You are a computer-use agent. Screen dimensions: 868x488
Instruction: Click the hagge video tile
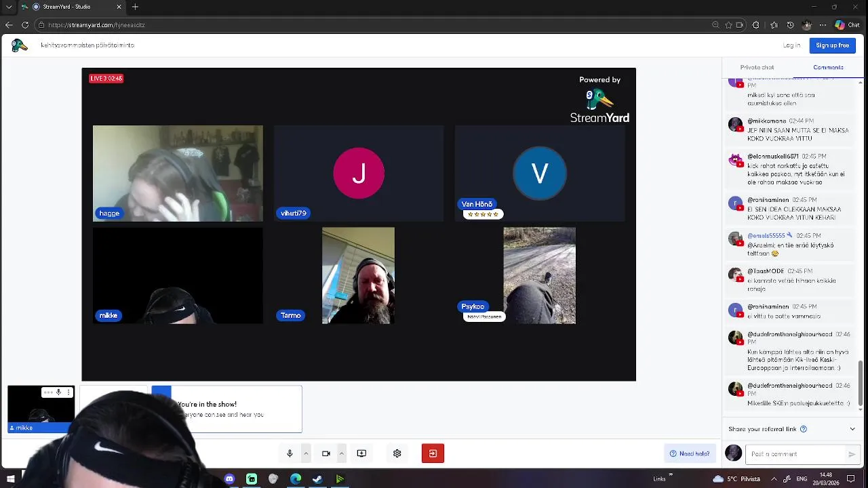click(x=178, y=174)
